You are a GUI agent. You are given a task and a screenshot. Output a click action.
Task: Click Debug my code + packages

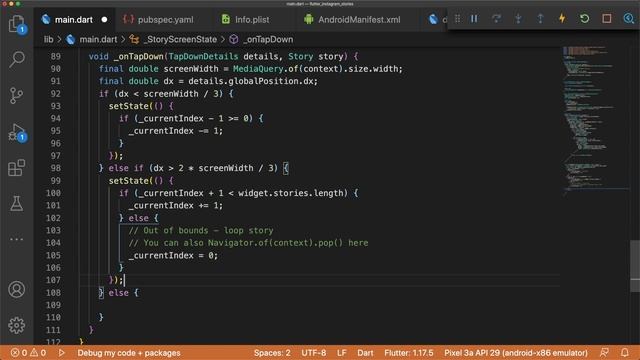point(129,353)
